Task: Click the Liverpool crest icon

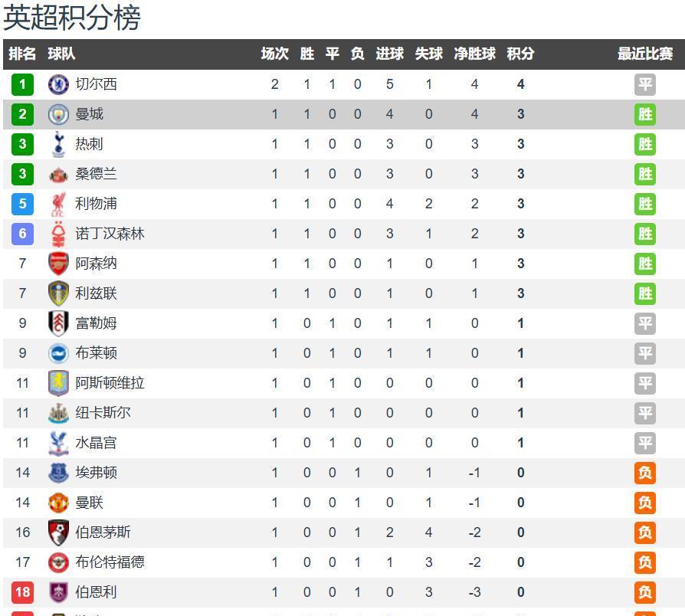Action: click(x=59, y=204)
